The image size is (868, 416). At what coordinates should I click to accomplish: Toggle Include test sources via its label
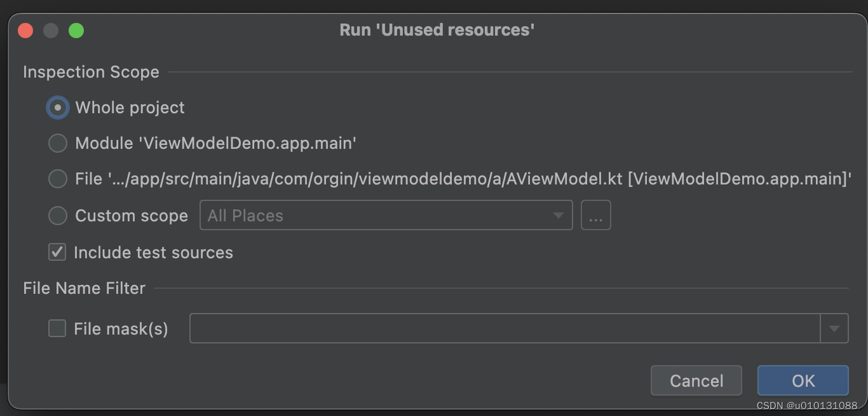coord(154,253)
